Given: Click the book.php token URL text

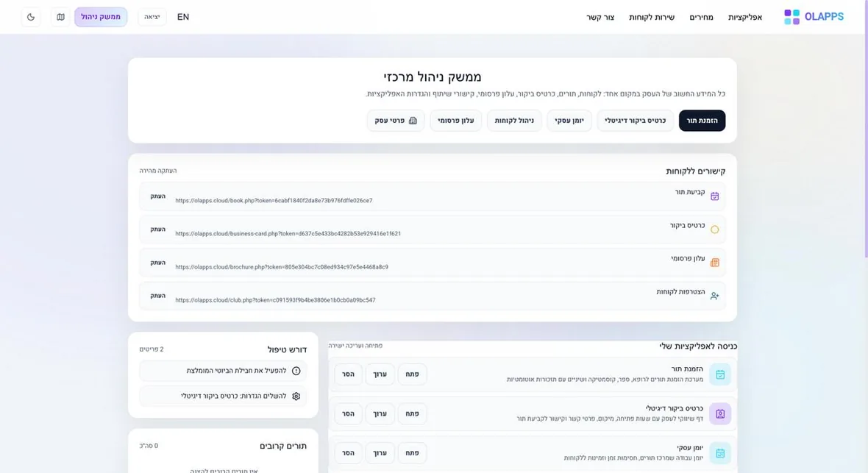Looking at the screenshot, I should point(274,201).
